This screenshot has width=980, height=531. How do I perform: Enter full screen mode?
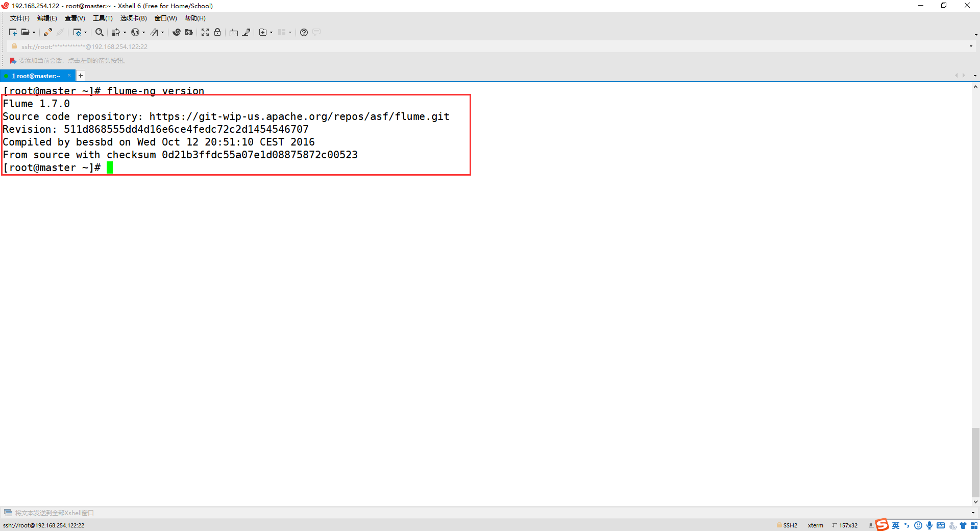click(205, 32)
